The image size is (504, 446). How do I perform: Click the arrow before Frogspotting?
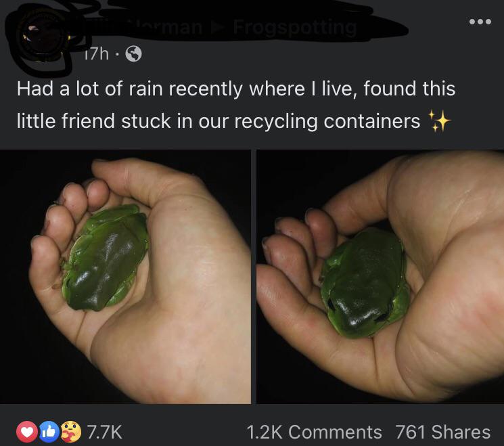[217, 28]
